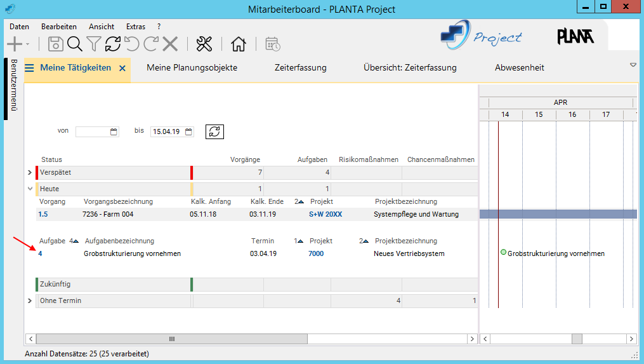Open the wrench and screwdriver tools icon
The image size is (644, 364).
point(204,44)
